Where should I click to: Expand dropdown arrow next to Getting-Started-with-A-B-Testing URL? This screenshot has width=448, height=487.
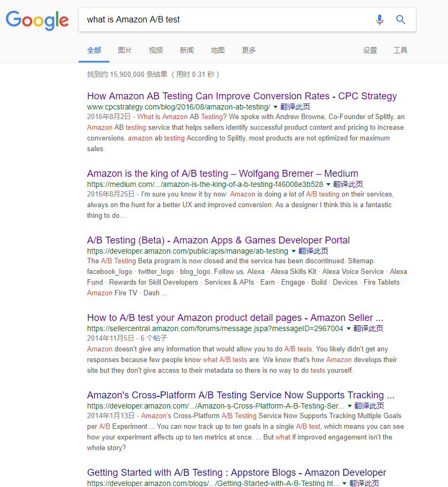[344, 483]
